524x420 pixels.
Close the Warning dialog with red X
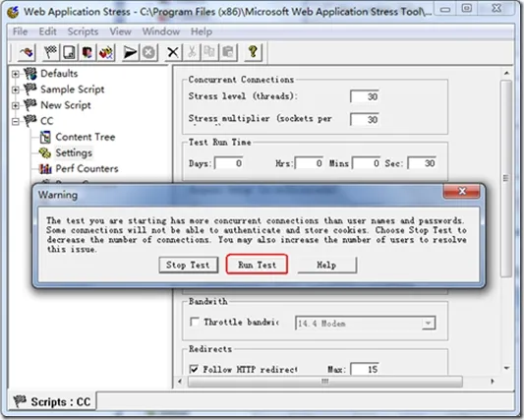coord(462,191)
